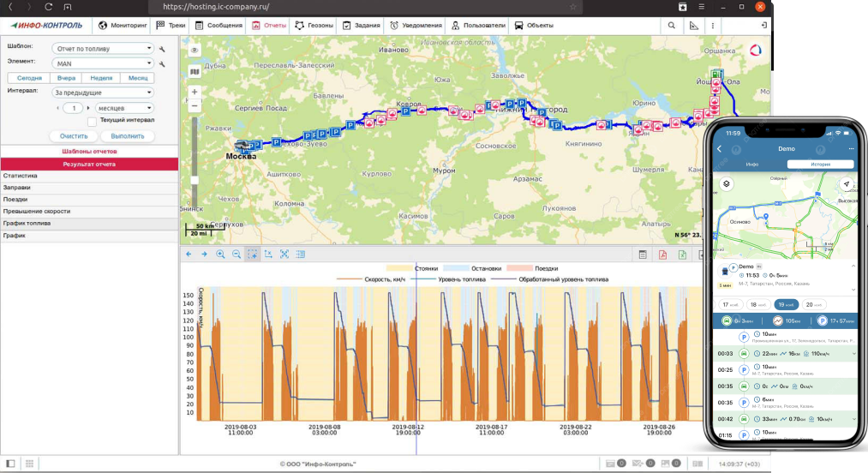Open the Заправки report row
This screenshot has width=868, height=473.
click(89, 188)
